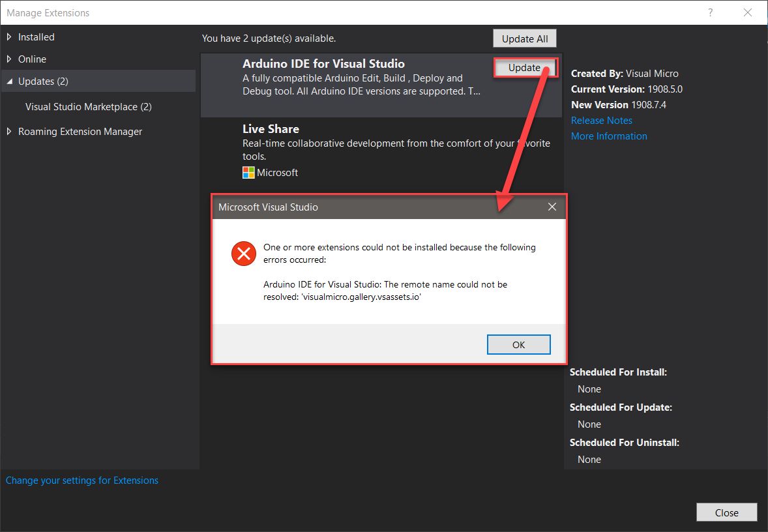768x532 pixels.
Task: Click the 'Current Version: 1908.5.0' text
Action: click(627, 89)
